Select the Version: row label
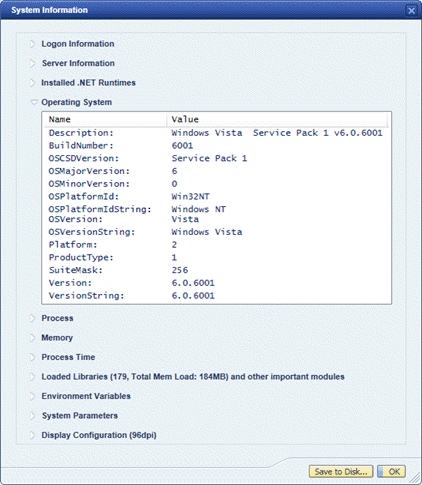Image resolution: width=422 pixels, height=485 pixels. point(70,283)
